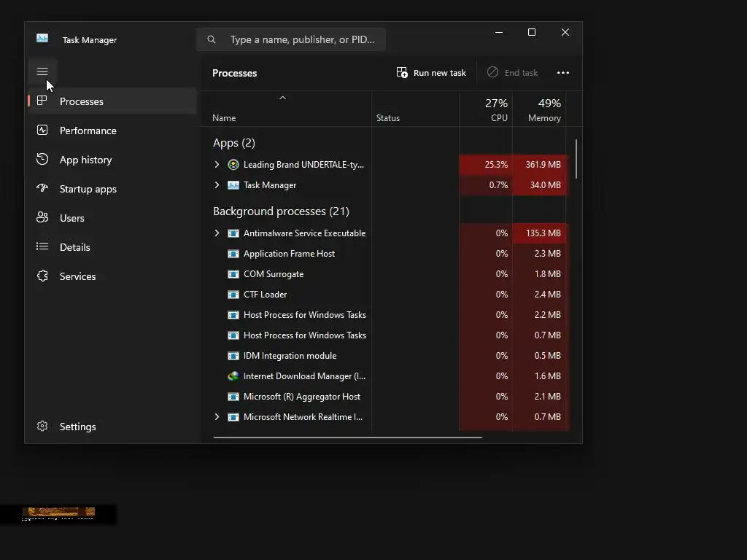
Task: Expand Antimalware Service Executable row
Action: pyautogui.click(x=217, y=233)
